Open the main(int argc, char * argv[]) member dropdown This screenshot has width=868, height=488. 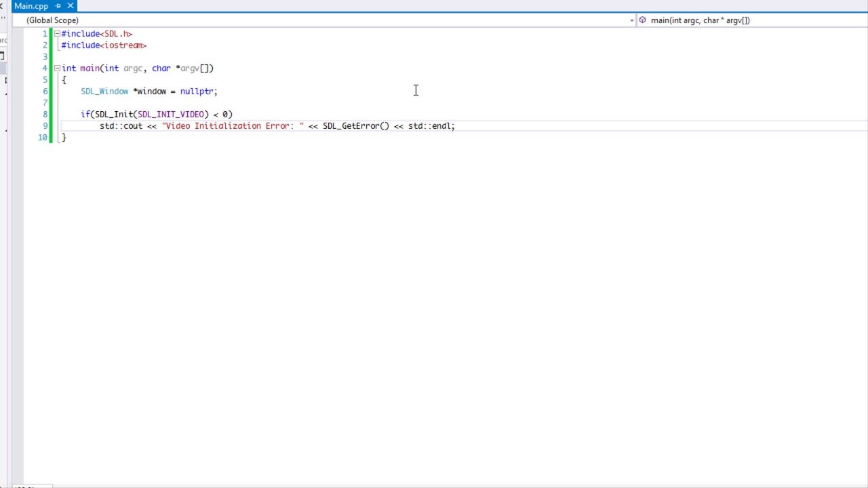pyautogui.click(x=751, y=20)
